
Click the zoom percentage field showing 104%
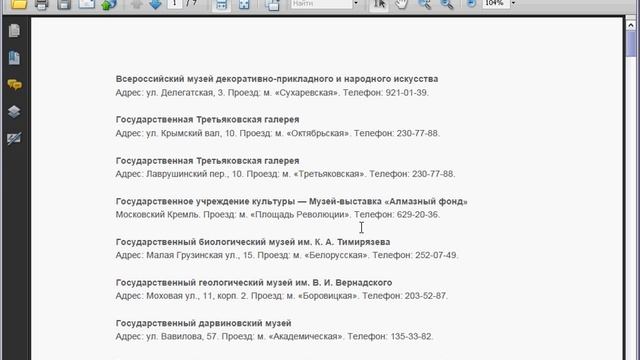point(496,4)
